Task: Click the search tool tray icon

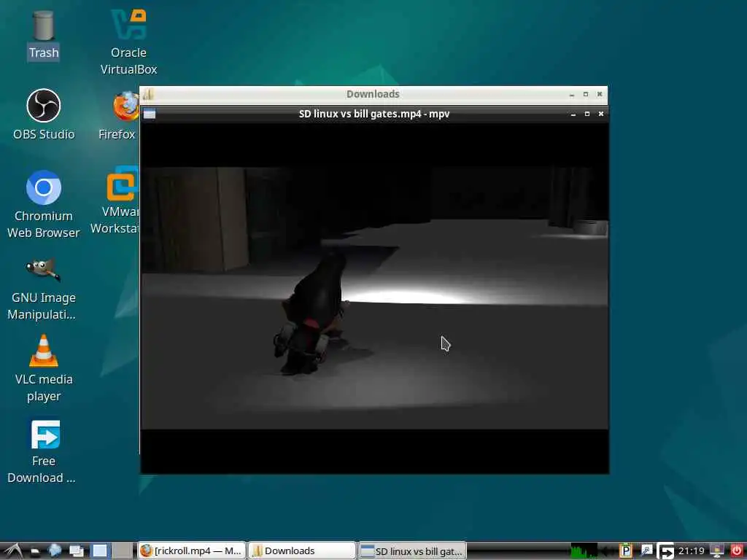Action: pos(646,551)
